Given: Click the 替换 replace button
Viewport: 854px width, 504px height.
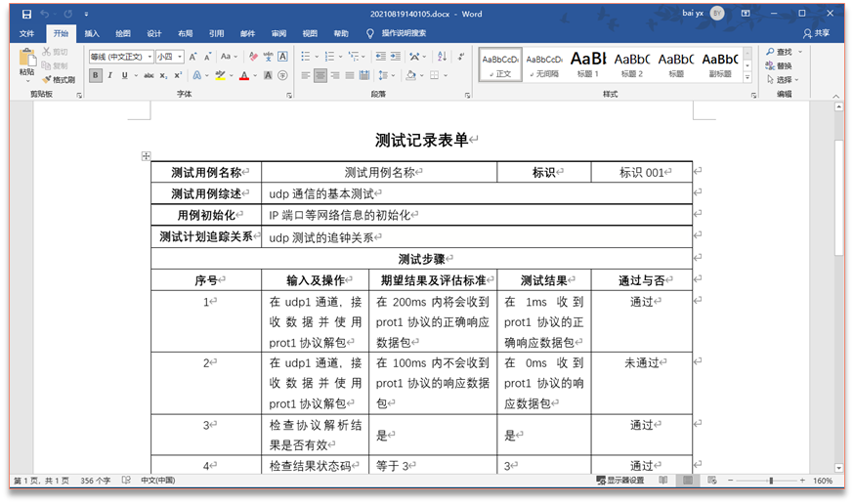Looking at the screenshot, I should [x=784, y=65].
